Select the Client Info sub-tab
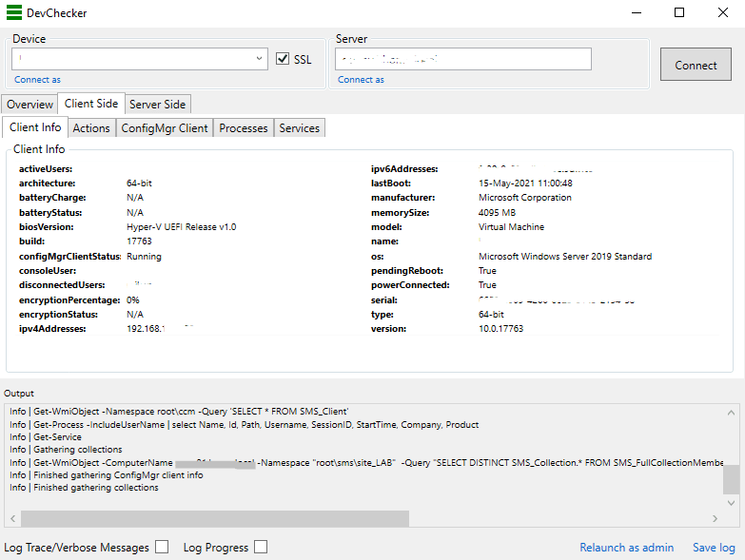745x560 pixels. click(x=35, y=127)
